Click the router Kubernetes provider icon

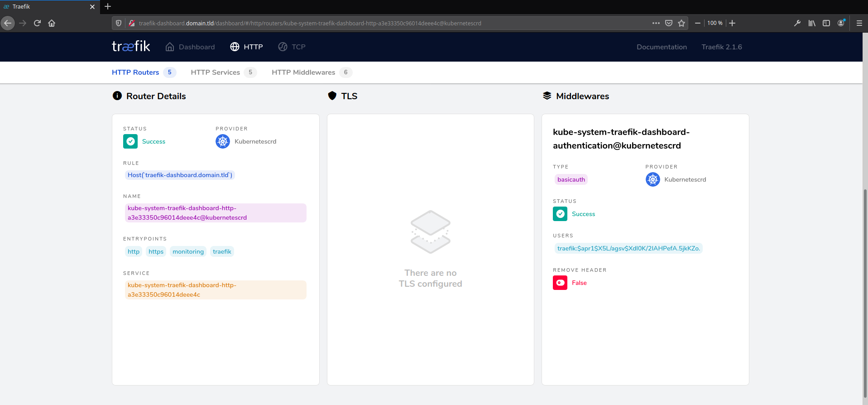pyautogui.click(x=223, y=141)
